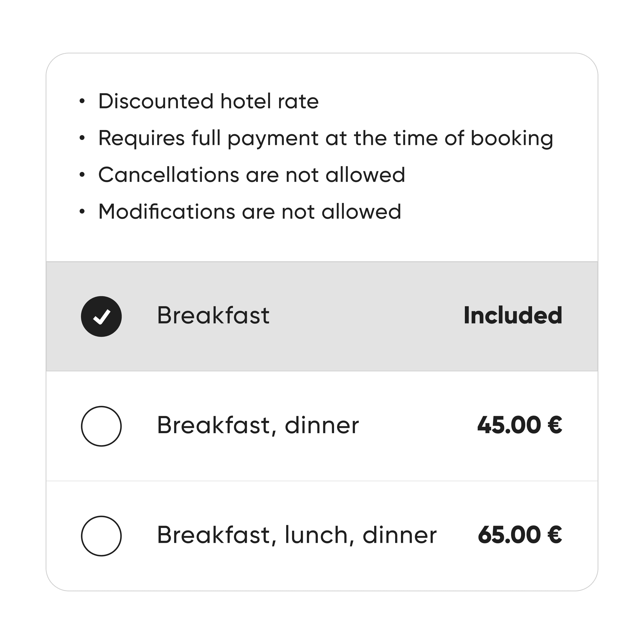Choose the 'Breakfast, lunch, dinner' radio button
Image resolution: width=644 pixels, height=644 pixels.
point(101,536)
